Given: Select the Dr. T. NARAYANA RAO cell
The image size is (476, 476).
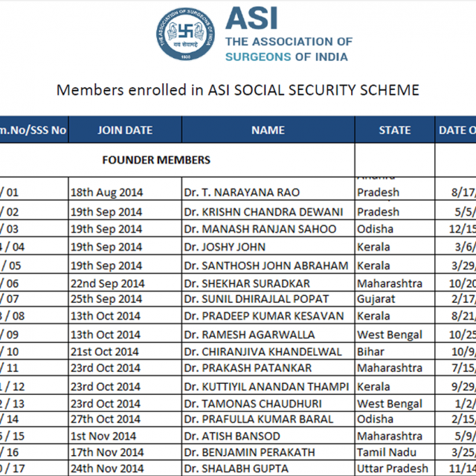Looking at the screenshot, I should (x=242, y=193).
